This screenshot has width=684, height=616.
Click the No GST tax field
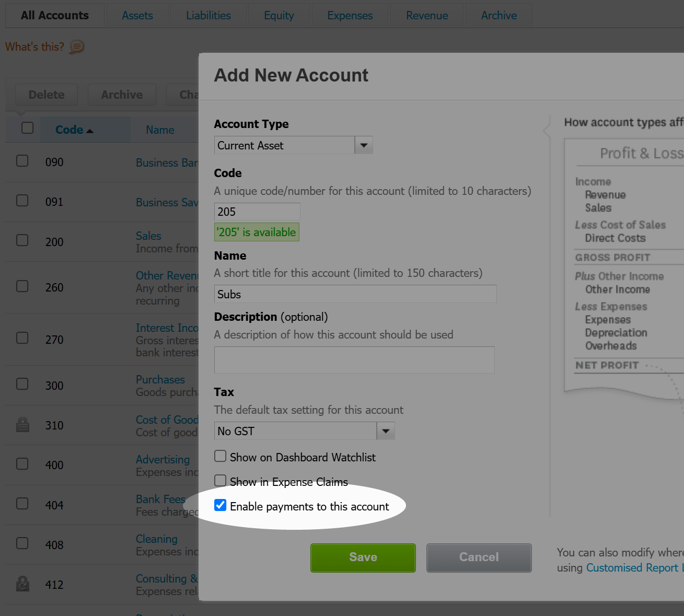(x=295, y=431)
